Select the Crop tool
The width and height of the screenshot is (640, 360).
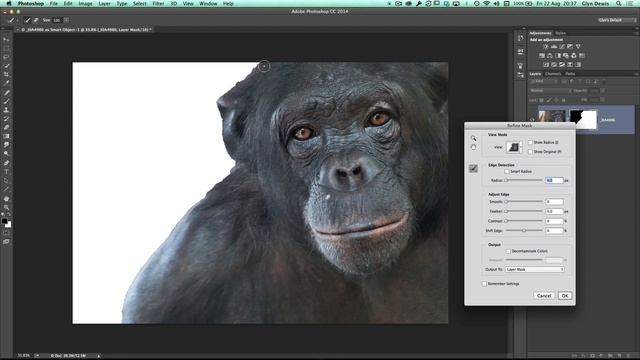[6, 74]
